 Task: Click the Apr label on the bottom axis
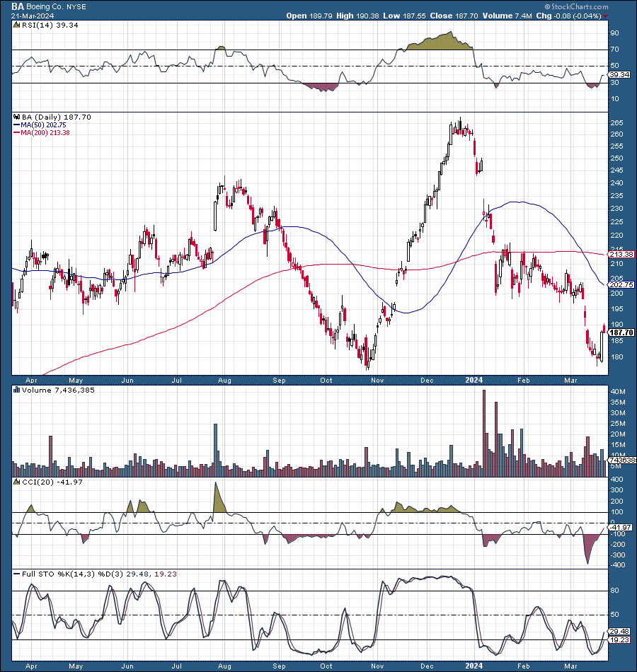[x=31, y=666]
